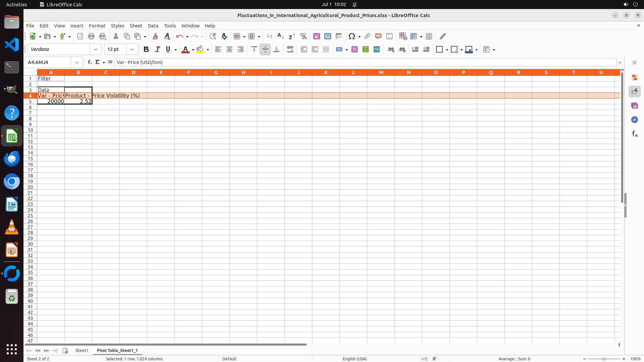This screenshot has width=644, height=362.
Task: Click the Center Horizontally alignment button
Action: click(x=229, y=50)
